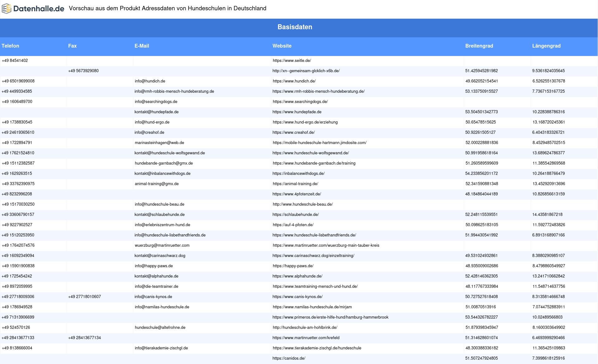Click website https://www.4pfotenzeit.de/
Screen dimensions: 598x364
click(297, 194)
